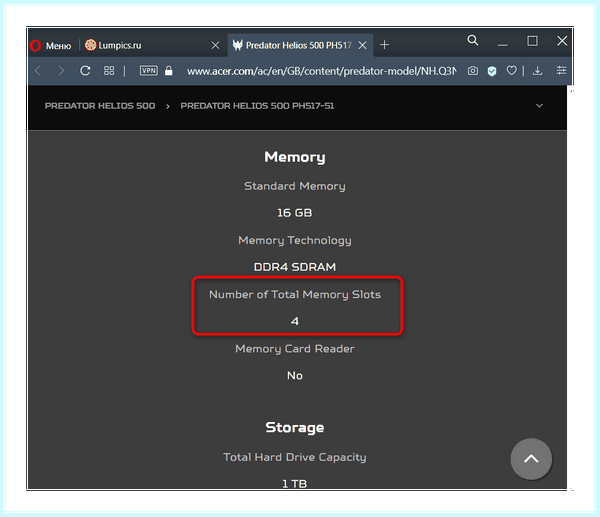Click the scroll-to-top round button
The width and height of the screenshot is (600, 517).
pos(531,459)
